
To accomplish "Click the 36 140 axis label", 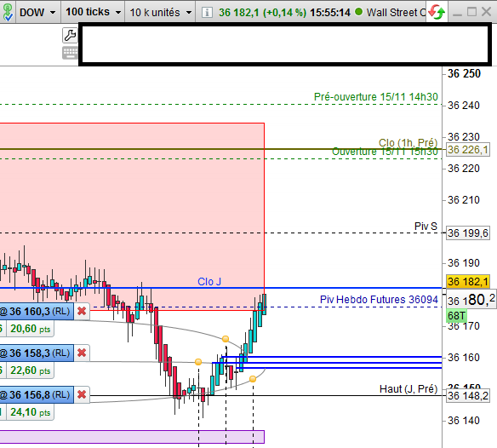I will 464,421.
